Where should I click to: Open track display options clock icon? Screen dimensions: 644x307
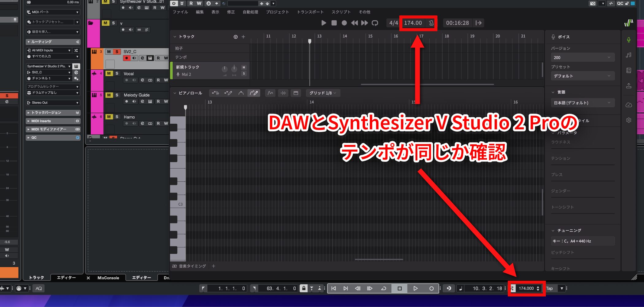click(x=236, y=37)
